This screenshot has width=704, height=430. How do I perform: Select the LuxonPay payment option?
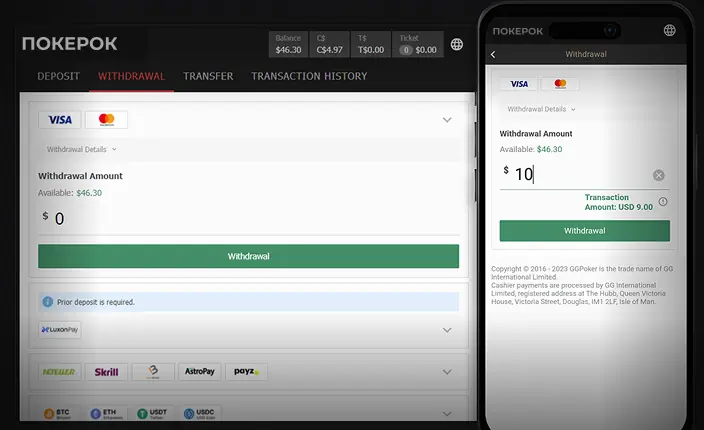tap(61, 329)
